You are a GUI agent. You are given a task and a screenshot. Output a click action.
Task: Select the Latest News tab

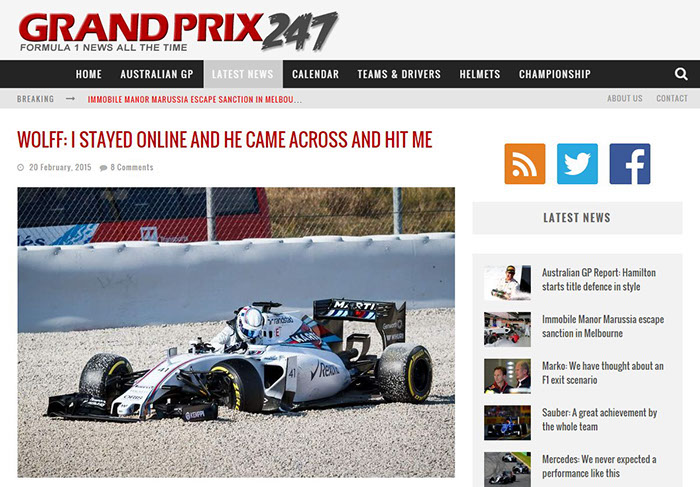coord(243,74)
